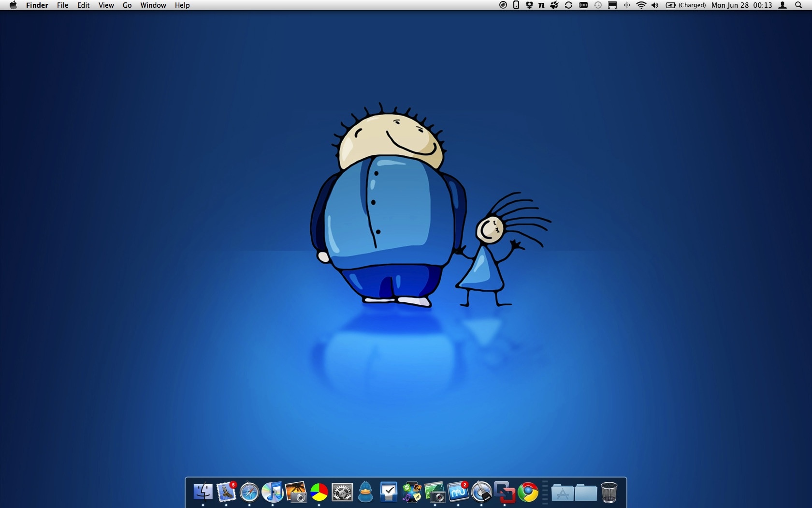The width and height of the screenshot is (812, 508).
Task: Click the phone-shaped status icon
Action: (516, 5)
